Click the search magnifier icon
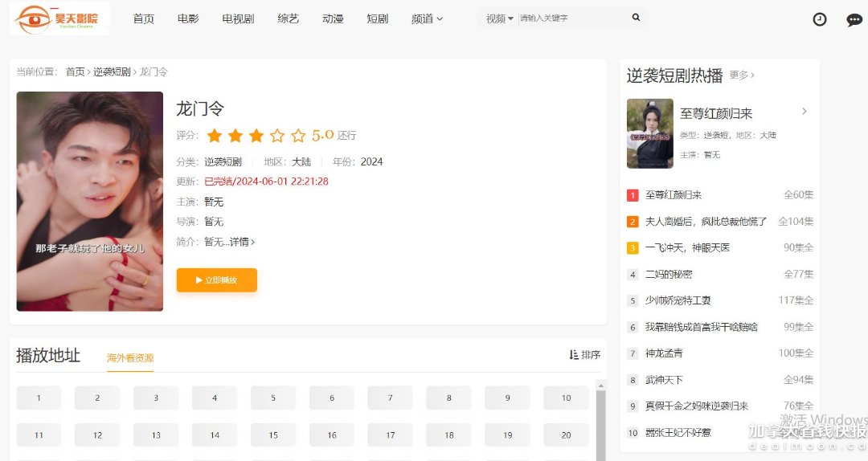Screen dimensions: 868x461 click(x=636, y=18)
